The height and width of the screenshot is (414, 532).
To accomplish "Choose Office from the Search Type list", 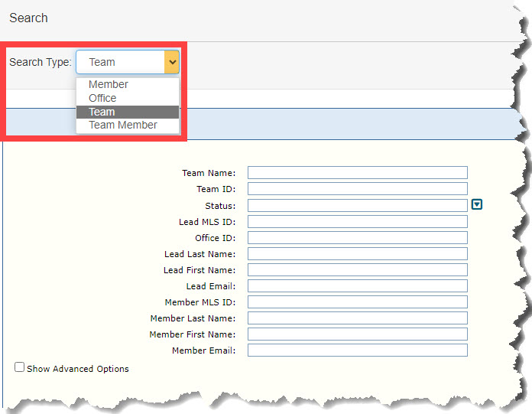I will click(x=128, y=98).
